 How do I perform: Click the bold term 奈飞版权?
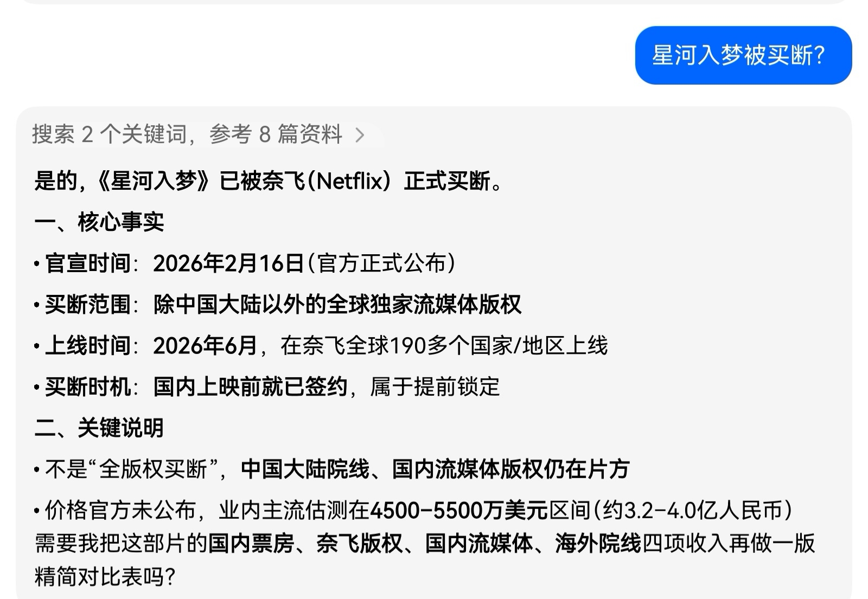(x=359, y=544)
